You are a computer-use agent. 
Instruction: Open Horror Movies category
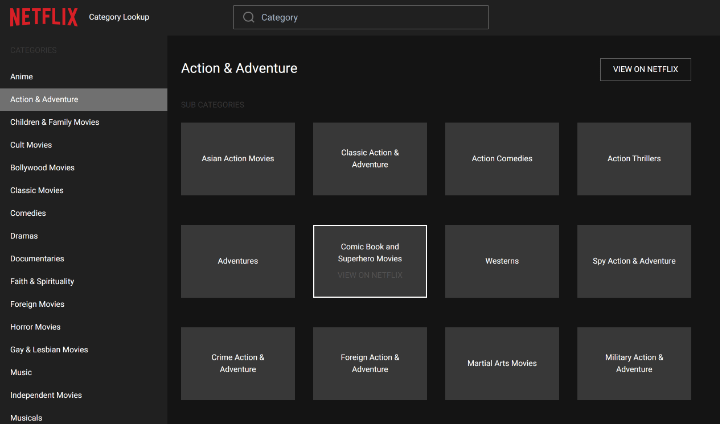click(x=84, y=327)
